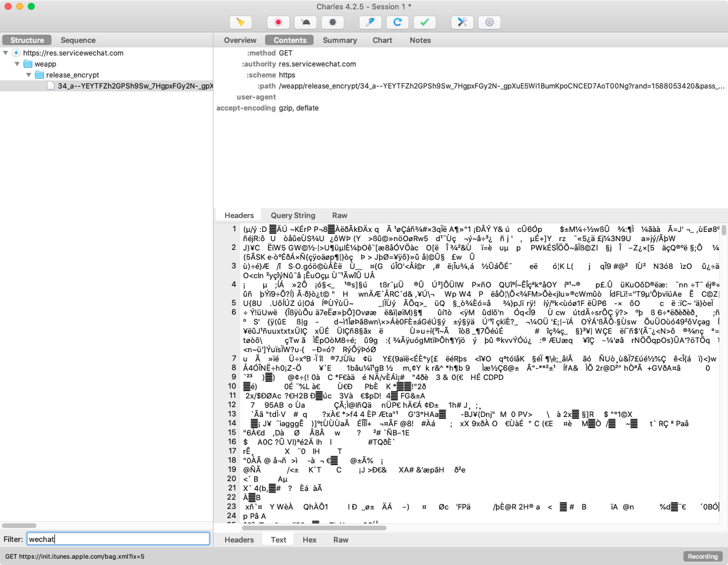The image size is (728, 565).
Task: Collapse the release_encrypt folder
Action: (x=29, y=75)
